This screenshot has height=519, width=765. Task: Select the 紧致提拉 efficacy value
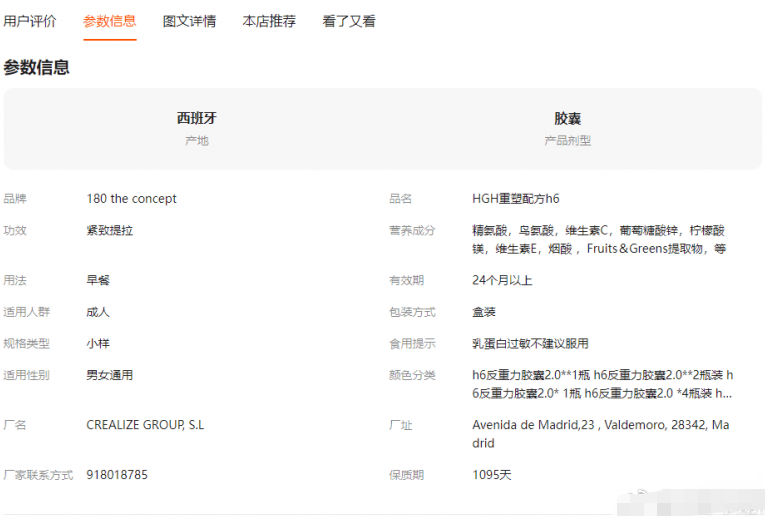tap(110, 230)
